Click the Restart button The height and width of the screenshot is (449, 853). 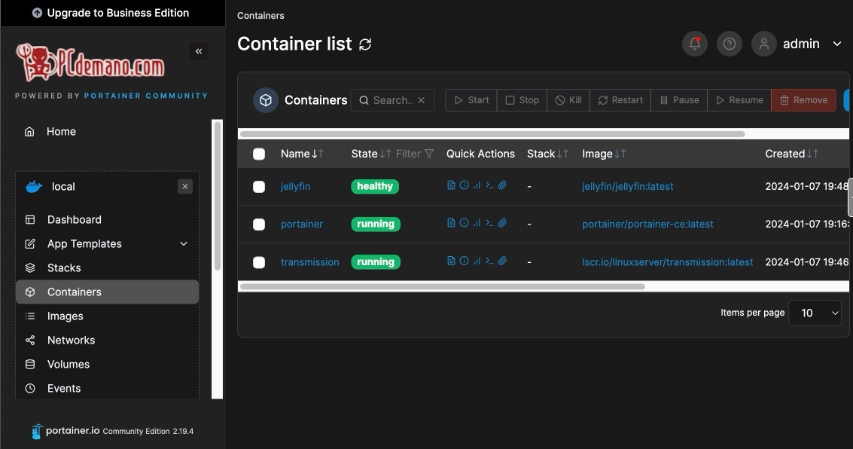(620, 100)
